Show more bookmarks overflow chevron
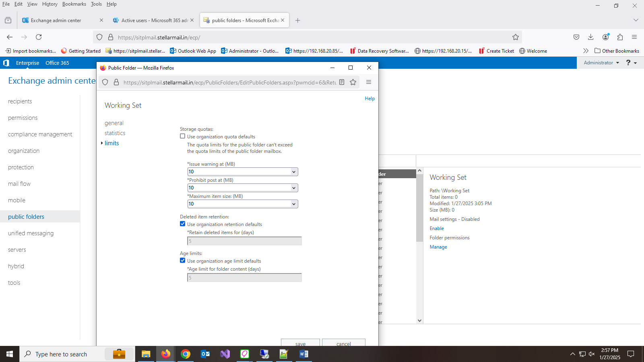This screenshot has height=362, width=644. pos(586,51)
